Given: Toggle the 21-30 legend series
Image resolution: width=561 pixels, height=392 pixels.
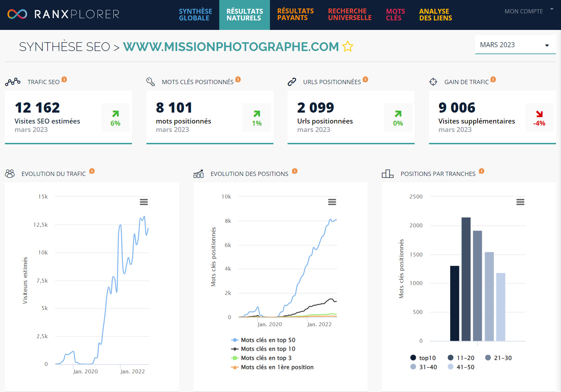Looking at the screenshot, I should [x=498, y=358].
